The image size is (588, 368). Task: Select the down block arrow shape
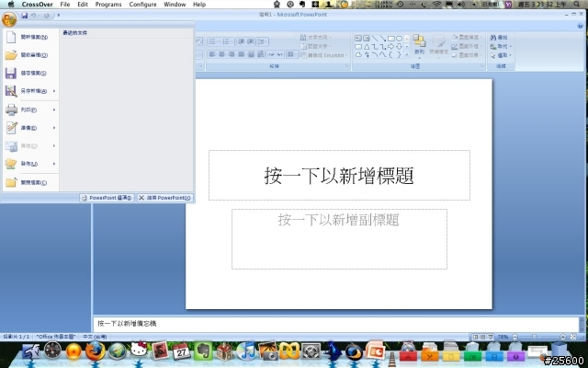tap(400, 47)
